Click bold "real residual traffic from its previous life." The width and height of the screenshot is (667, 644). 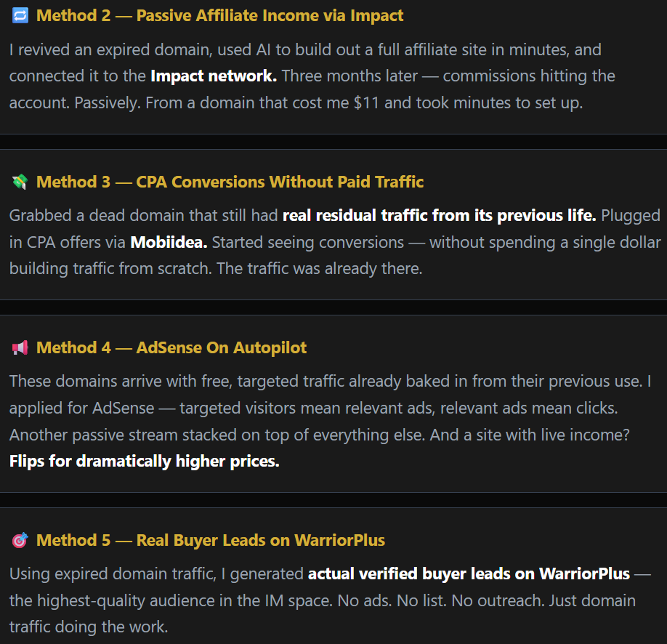[439, 216]
